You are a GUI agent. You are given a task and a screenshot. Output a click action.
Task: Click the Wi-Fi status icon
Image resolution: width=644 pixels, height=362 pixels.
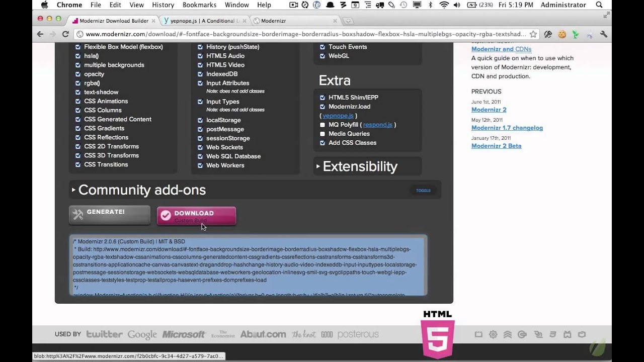pos(444,5)
